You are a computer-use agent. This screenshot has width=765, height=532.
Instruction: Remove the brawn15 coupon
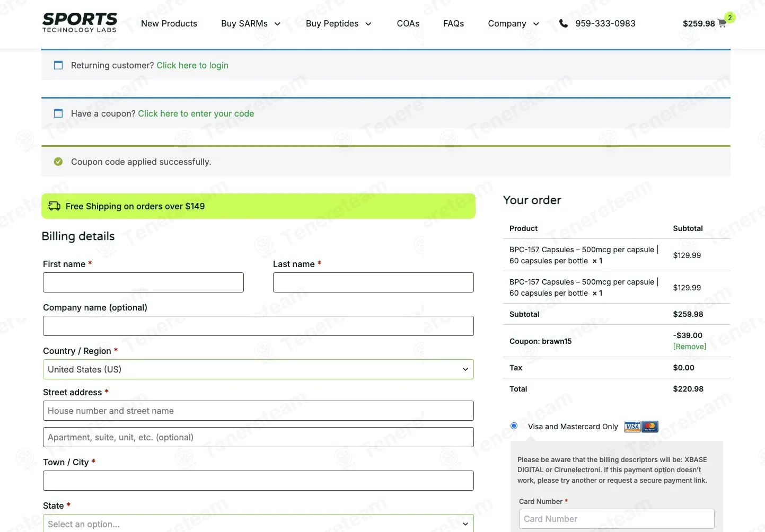pos(690,347)
